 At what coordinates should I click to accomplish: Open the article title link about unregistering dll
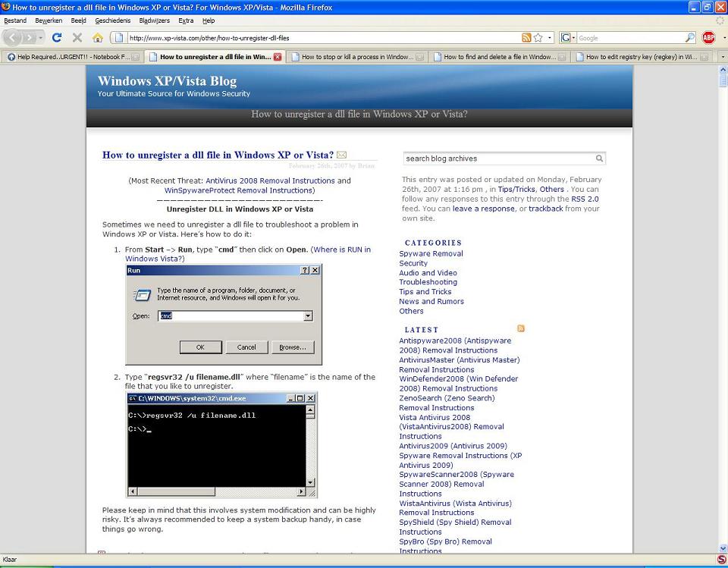click(x=218, y=155)
